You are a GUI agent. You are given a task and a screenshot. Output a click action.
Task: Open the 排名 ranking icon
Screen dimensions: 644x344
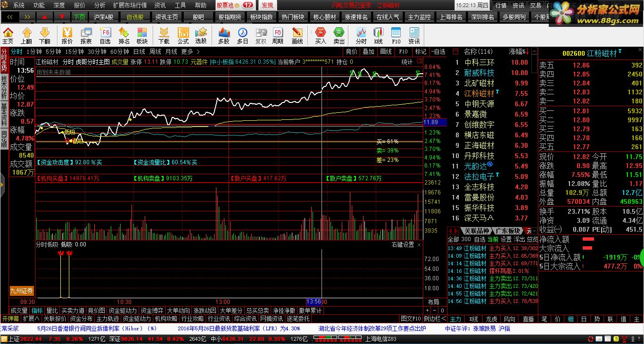coord(124,35)
